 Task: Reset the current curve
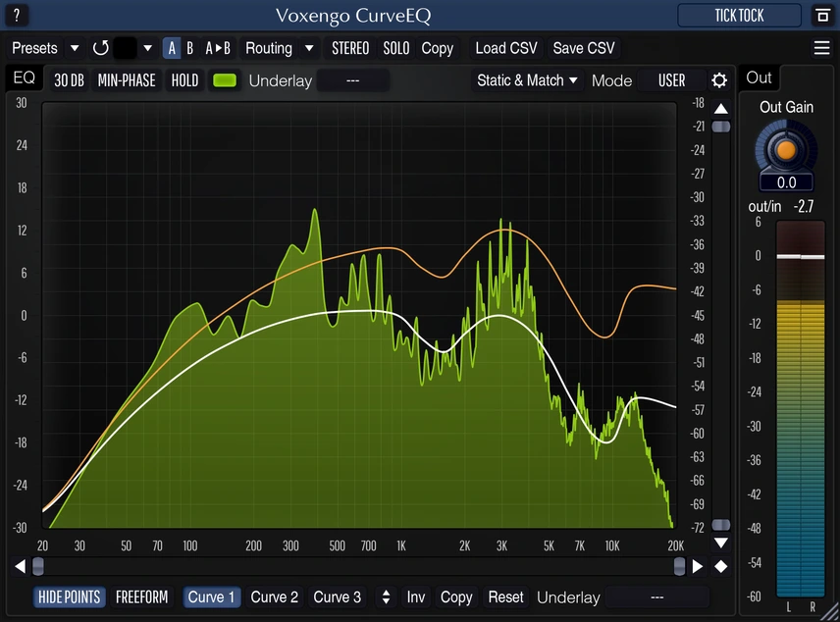coord(505,596)
